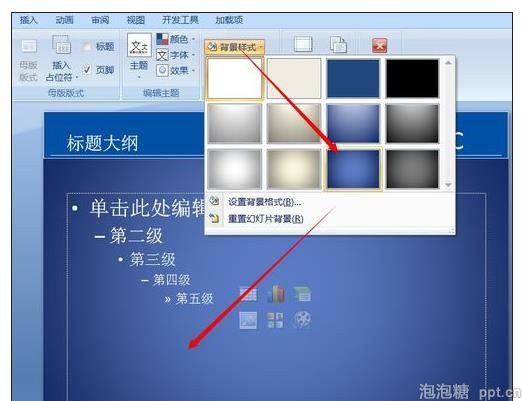Image resolution: width=523 pixels, height=401 pixels.
Task: Open the 颜色 theme colors dropdown
Action: [x=175, y=39]
